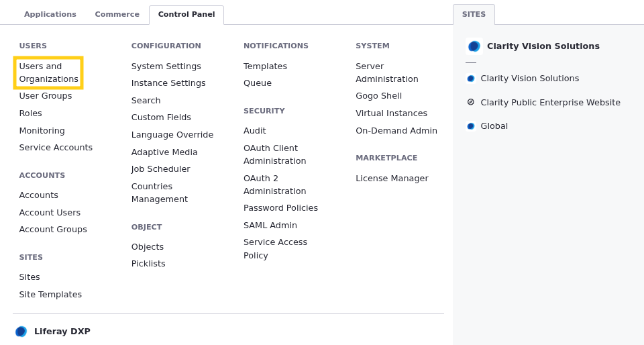Select the Global site
Viewport: 644px width, 345px height.
pos(494,126)
